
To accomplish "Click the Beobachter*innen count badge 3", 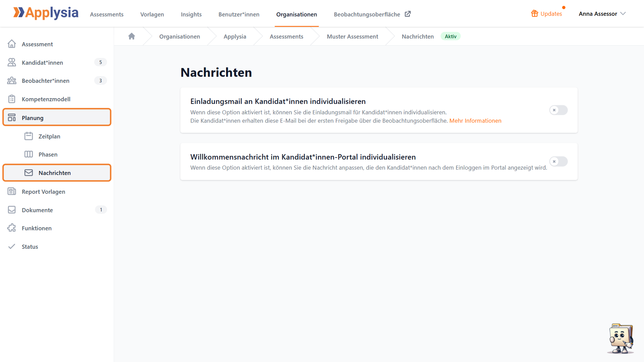I will click(101, 80).
